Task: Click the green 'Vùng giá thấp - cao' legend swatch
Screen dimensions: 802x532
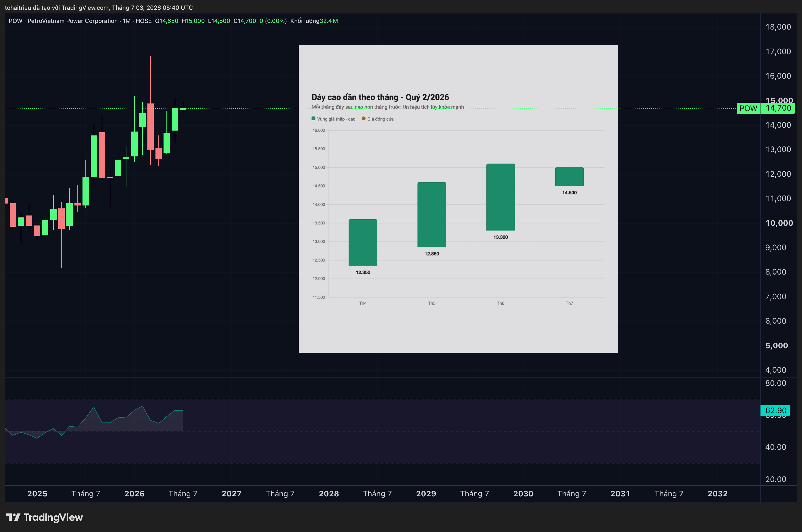Action: (x=313, y=118)
